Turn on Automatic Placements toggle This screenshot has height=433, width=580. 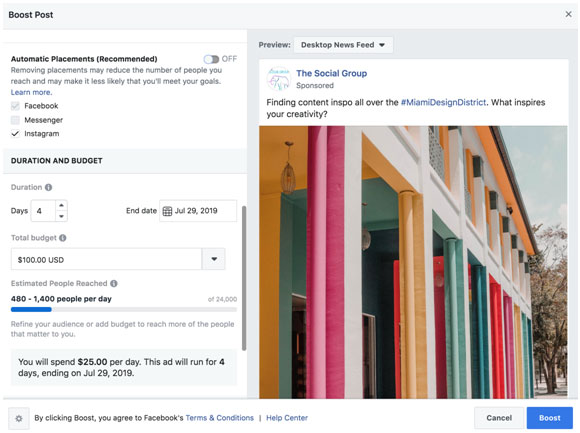[x=211, y=59]
